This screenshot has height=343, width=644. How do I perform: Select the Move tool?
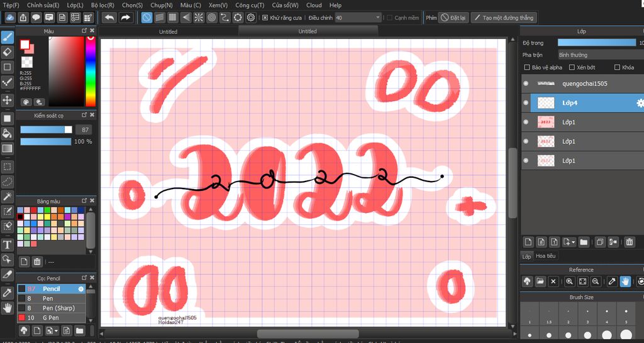click(x=8, y=100)
